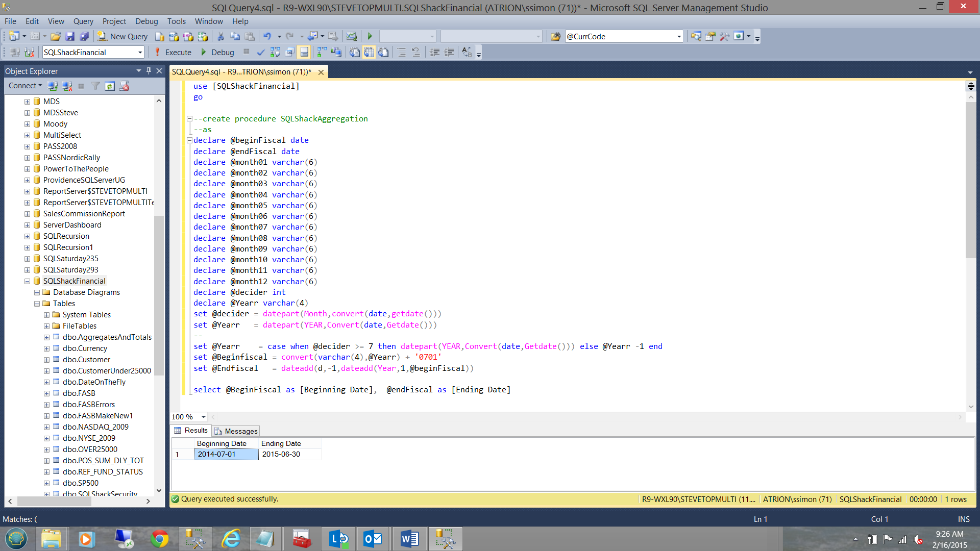980x551 pixels.
Task: Click Chrome icon in the taskbar
Action: click(x=160, y=539)
